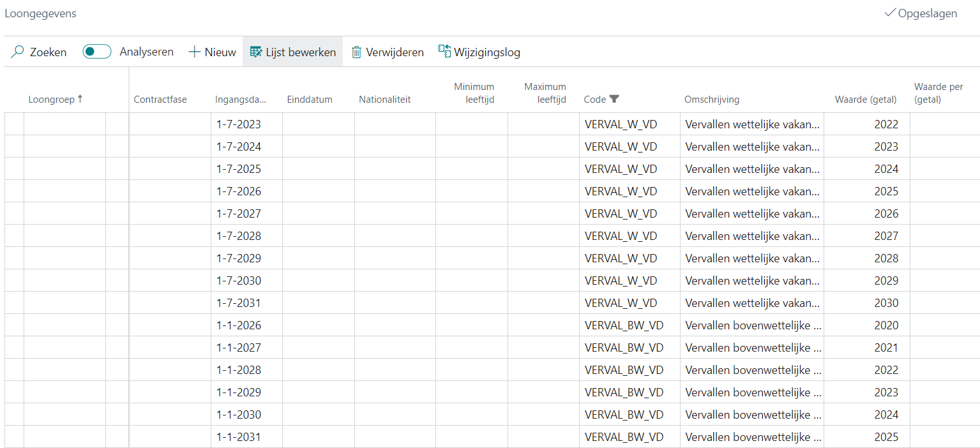Click the Ingangsdatum cell 1-1-2026
Image resolution: width=980 pixels, height=448 pixels.
239,325
